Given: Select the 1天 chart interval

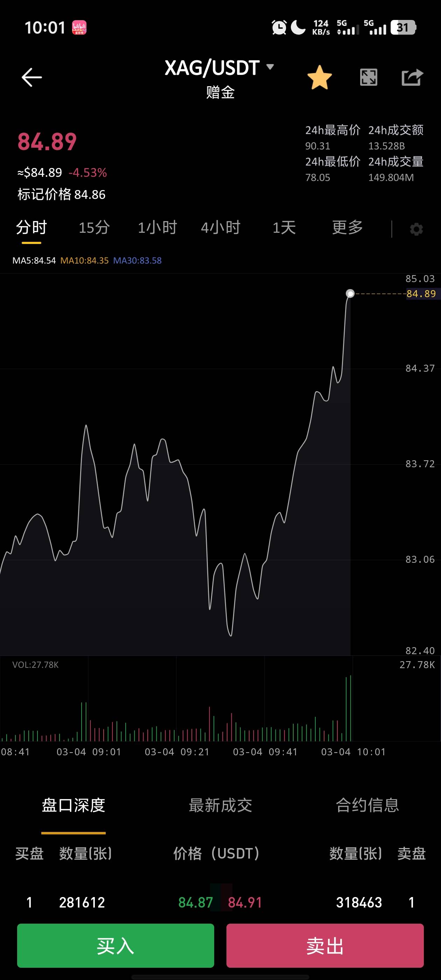Looking at the screenshot, I should click(284, 227).
